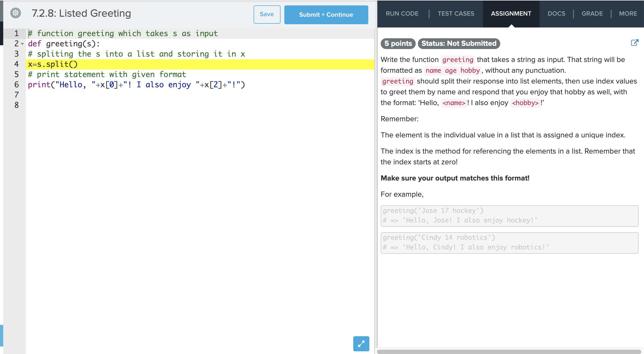The image size is (644, 354).
Task: Click the empty line 8 in editor
Action: 162,105
